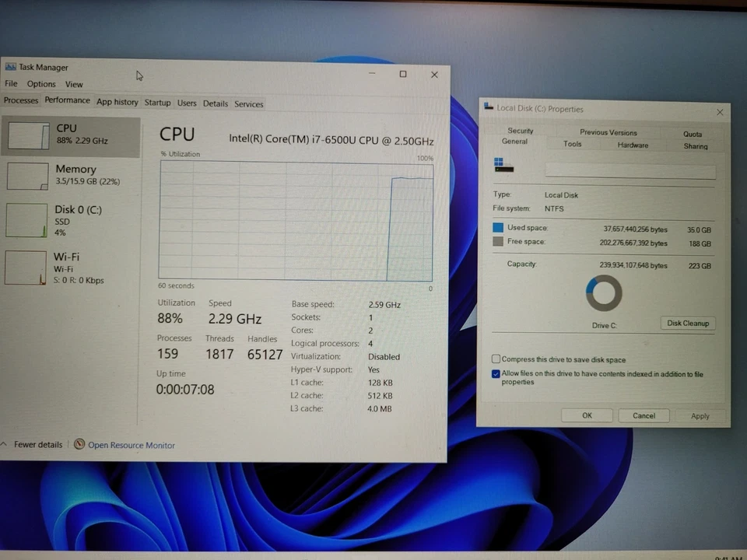Switch to the Details tab
Image resolution: width=747 pixels, height=560 pixels.
[x=216, y=103]
